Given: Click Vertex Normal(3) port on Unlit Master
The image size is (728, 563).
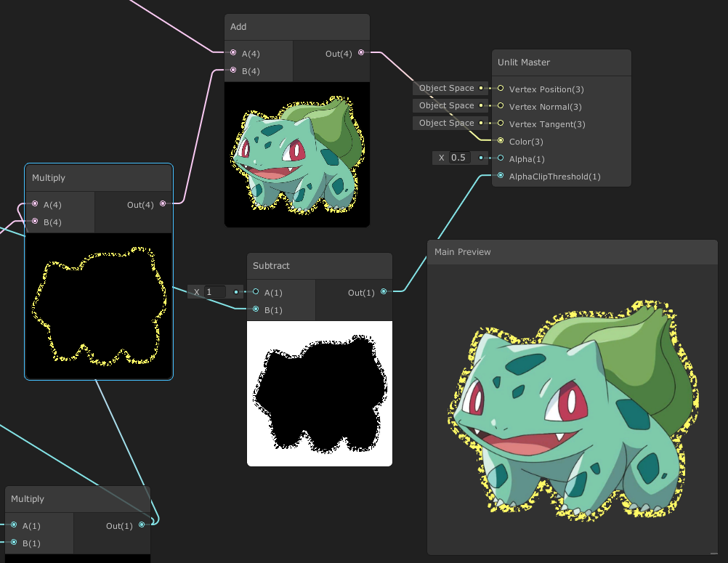Looking at the screenshot, I should pyautogui.click(x=501, y=106).
